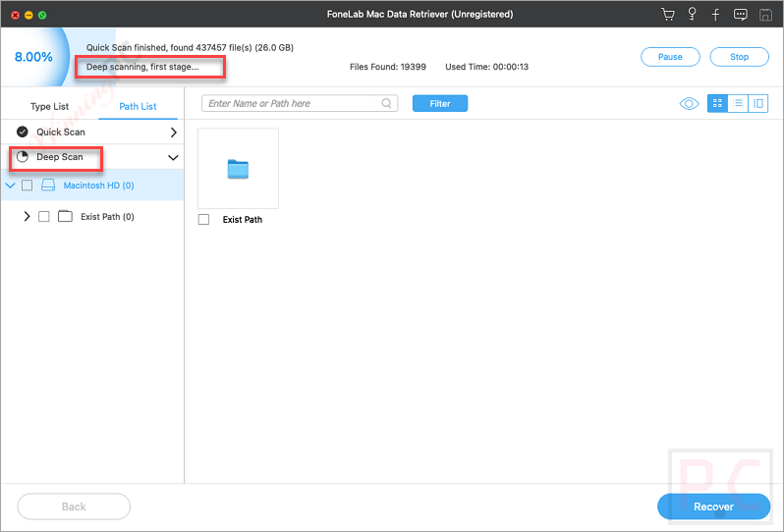Click the Quick Scan completed checkmark icon
The width and height of the screenshot is (784, 532).
[23, 132]
